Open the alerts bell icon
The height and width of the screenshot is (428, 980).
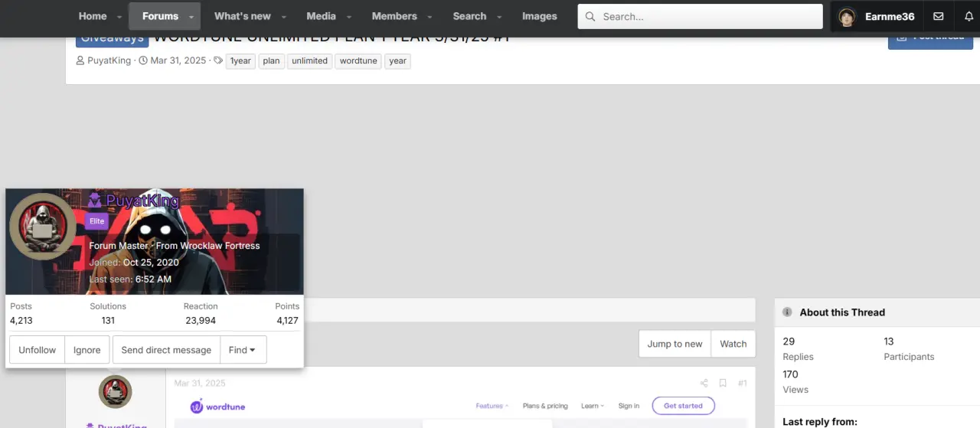pos(969,16)
